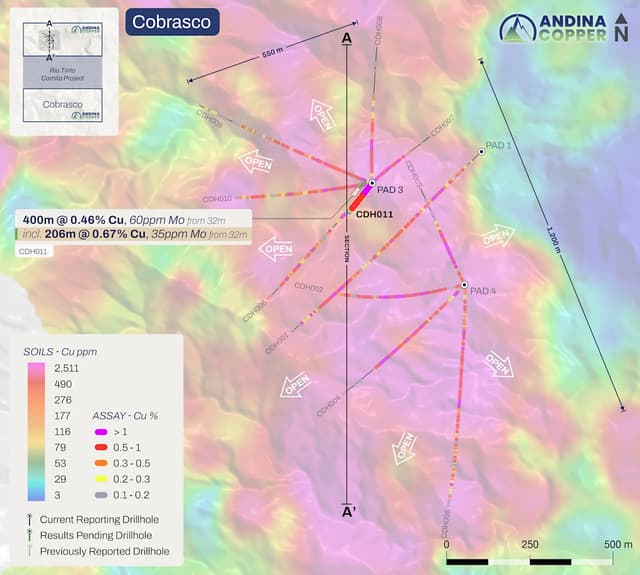Click the 500 m scale bar label

[618, 544]
